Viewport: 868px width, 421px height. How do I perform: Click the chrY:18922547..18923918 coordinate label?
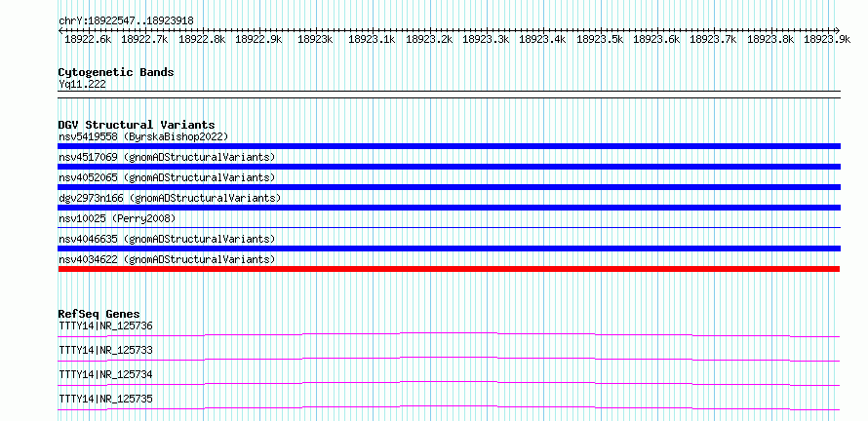pos(126,21)
